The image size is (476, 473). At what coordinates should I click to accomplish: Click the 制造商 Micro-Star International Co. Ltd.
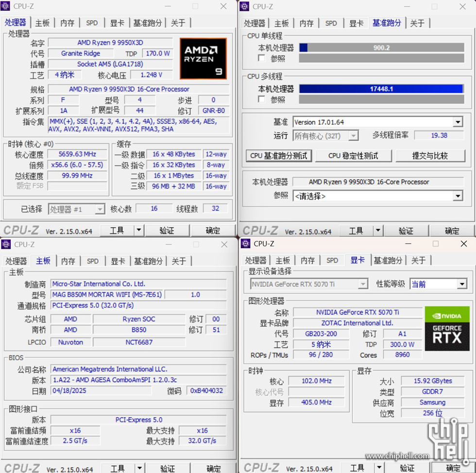point(138,284)
